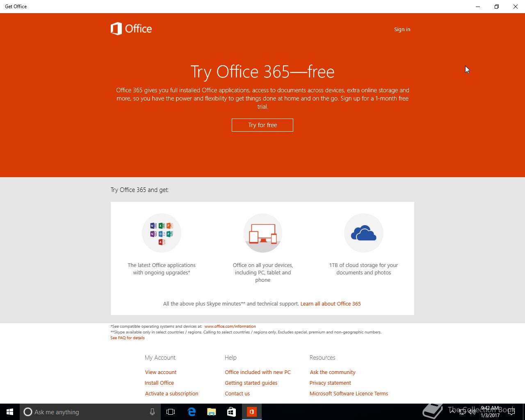This screenshot has height=420, width=525.
Task: Minimize the Get Office window
Action: pyautogui.click(x=478, y=7)
